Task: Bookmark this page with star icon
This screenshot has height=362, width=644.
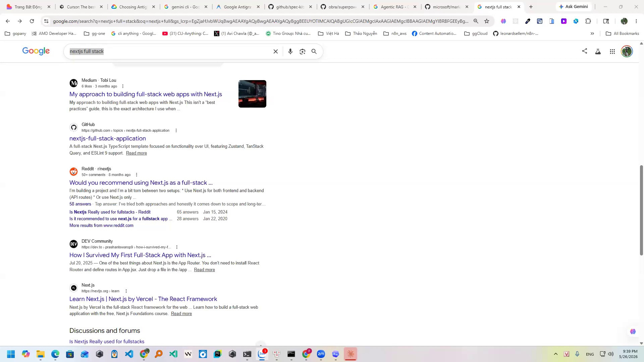Action: [487, 21]
